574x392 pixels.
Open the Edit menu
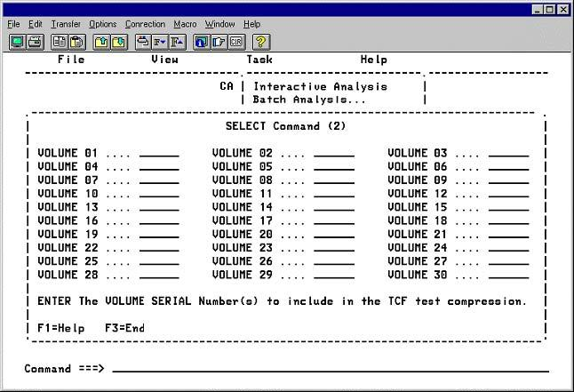point(36,24)
